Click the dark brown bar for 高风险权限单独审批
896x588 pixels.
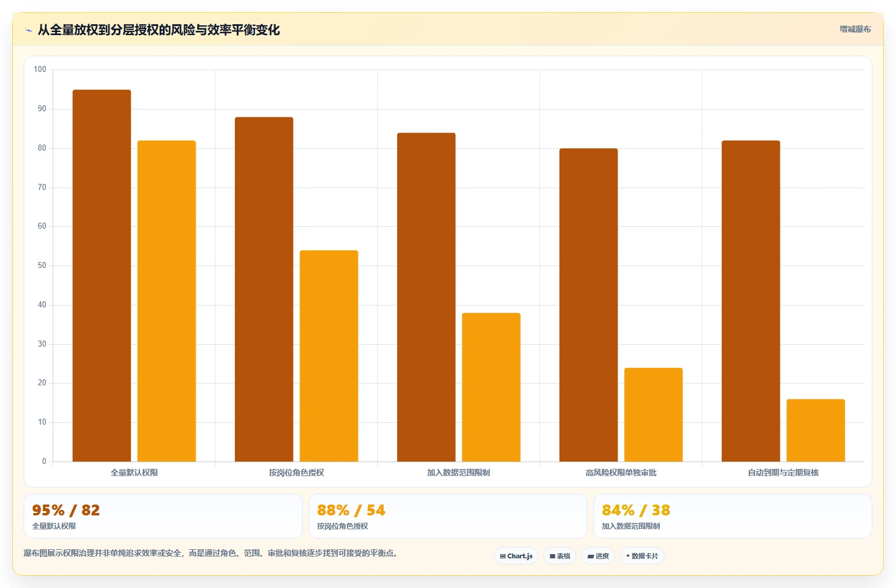coord(588,305)
